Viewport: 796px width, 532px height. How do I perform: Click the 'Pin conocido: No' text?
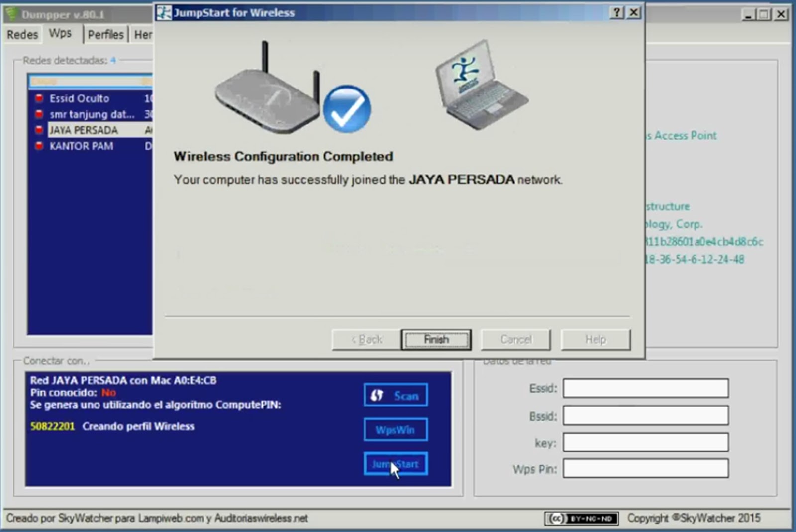point(73,393)
